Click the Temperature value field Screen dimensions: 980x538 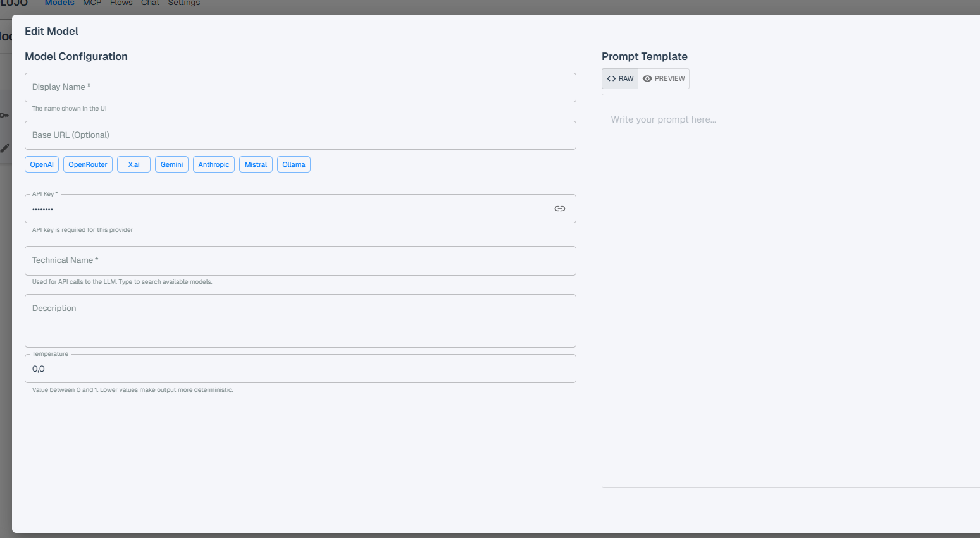(x=300, y=369)
